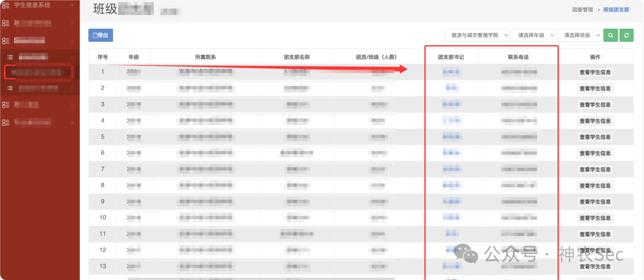This screenshot has height=280, width=644.
Task: Click the 团员/班级（人数） column header
Action: [379, 57]
